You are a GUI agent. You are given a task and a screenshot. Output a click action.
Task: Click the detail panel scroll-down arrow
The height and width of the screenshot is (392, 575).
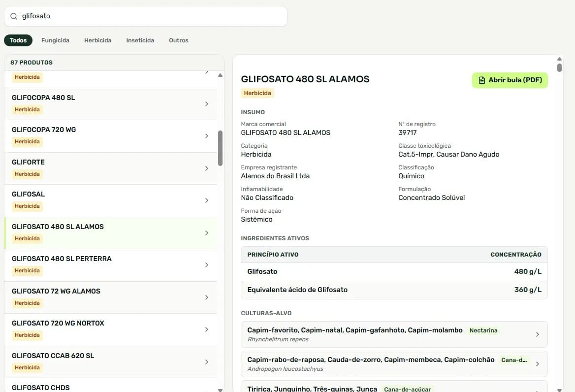[559, 390]
